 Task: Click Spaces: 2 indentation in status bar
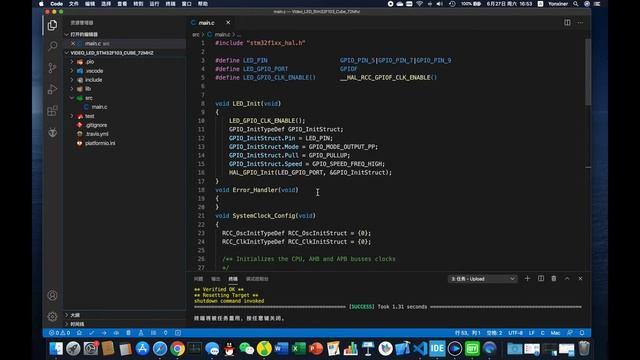[x=494, y=333]
